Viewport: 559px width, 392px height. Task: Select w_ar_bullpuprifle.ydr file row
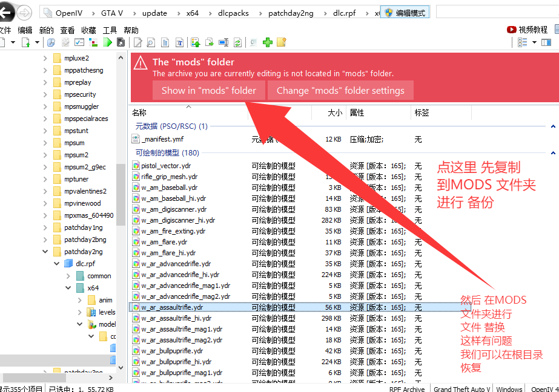(x=302, y=351)
